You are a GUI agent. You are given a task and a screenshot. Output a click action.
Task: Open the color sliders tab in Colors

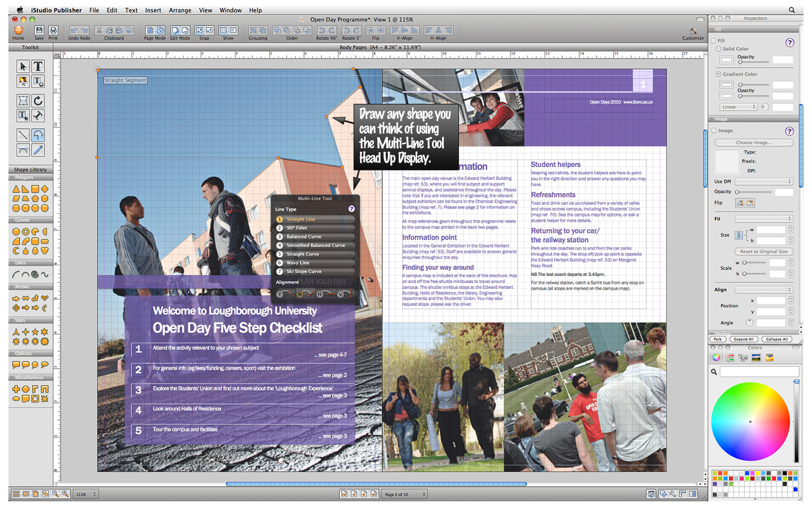coord(729,357)
